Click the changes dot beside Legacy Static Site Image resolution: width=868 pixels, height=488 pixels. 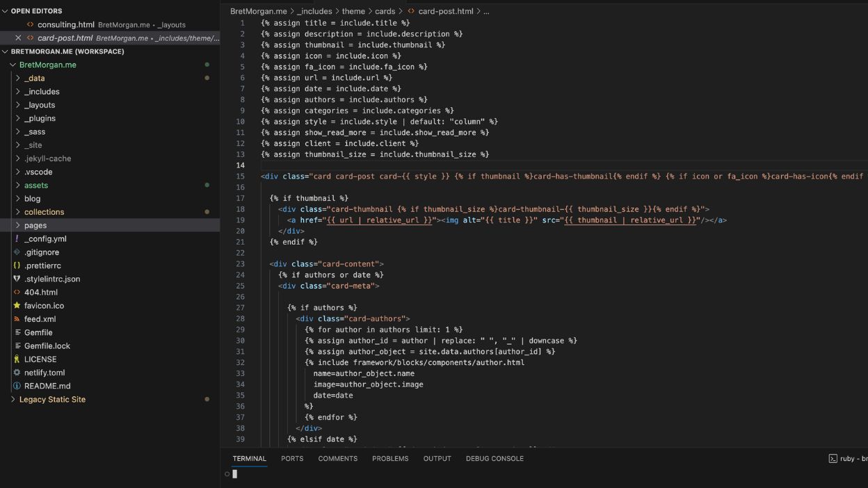207,399
